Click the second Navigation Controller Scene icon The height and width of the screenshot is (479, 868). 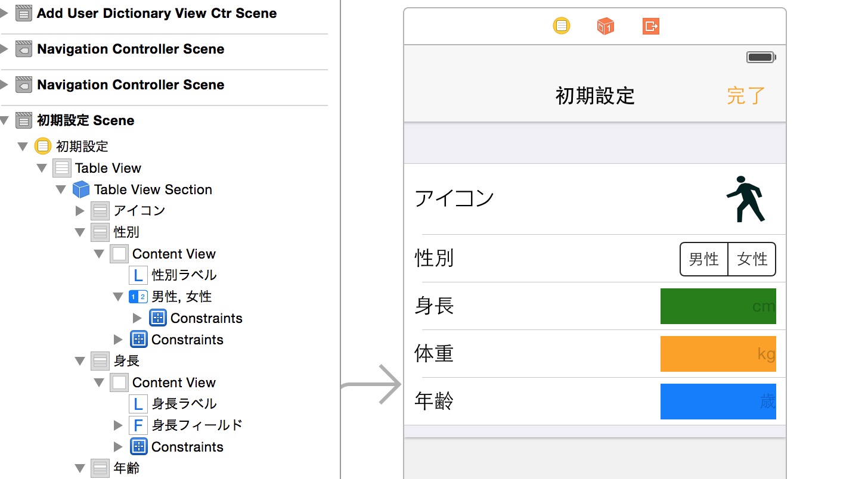tap(23, 85)
